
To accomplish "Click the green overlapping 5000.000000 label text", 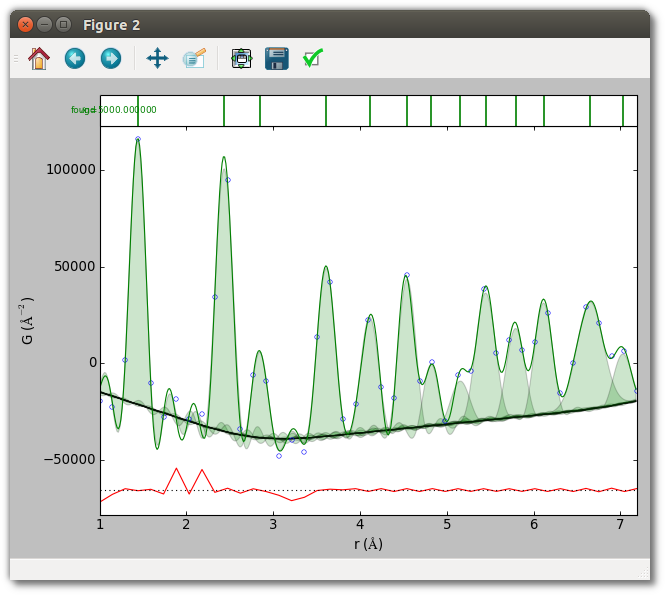I will tap(114, 110).
